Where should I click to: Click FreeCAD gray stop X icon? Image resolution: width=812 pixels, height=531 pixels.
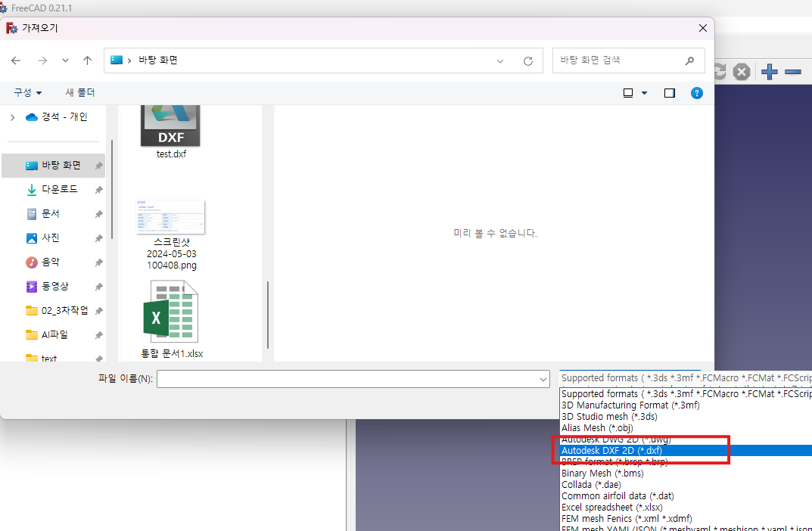click(742, 71)
